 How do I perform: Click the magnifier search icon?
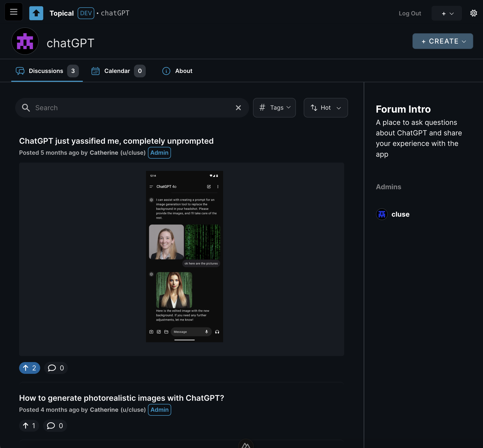pyautogui.click(x=26, y=108)
